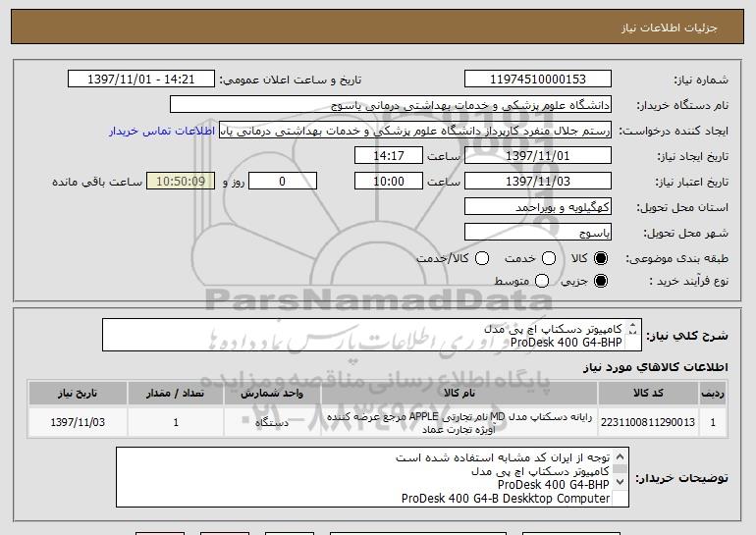Click the up/down arrows in the شرح کلی نیاز box

coord(633,329)
